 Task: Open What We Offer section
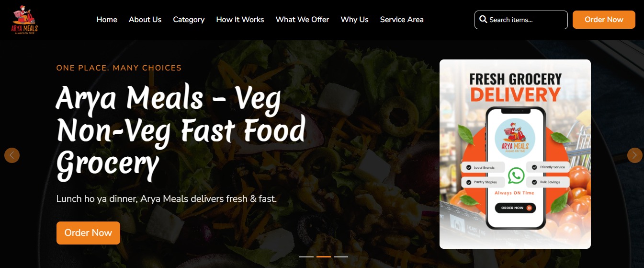click(302, 20)
